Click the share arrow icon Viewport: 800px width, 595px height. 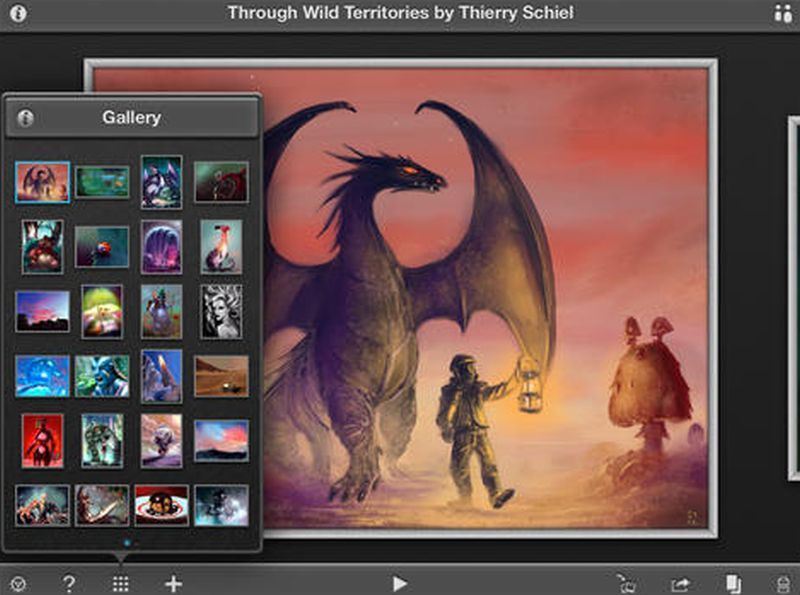[x=681, y=584]
